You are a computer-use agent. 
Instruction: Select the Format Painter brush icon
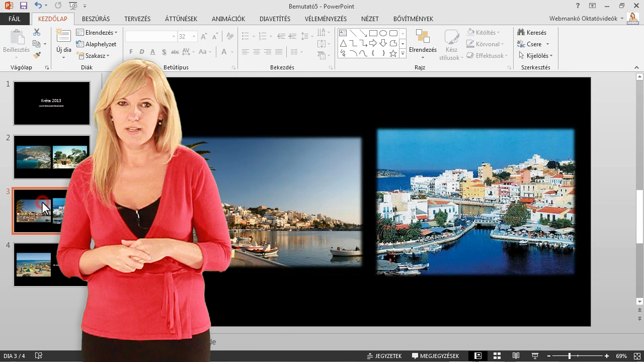37,55
